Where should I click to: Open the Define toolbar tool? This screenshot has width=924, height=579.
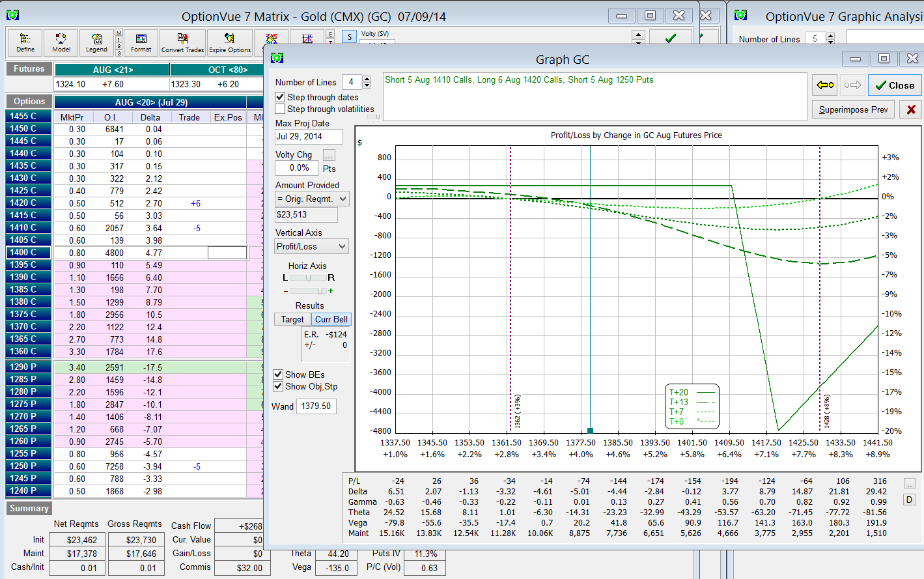tap(25, 42)
